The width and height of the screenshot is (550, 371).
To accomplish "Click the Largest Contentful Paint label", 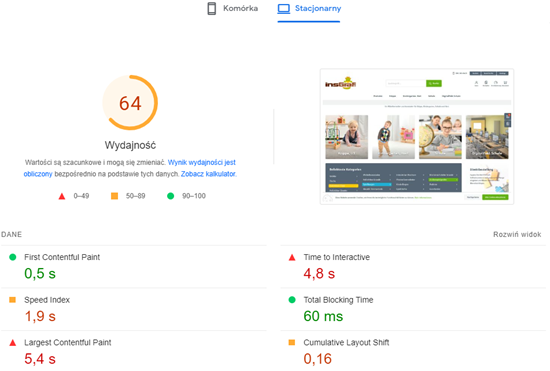I will (68, 342).
